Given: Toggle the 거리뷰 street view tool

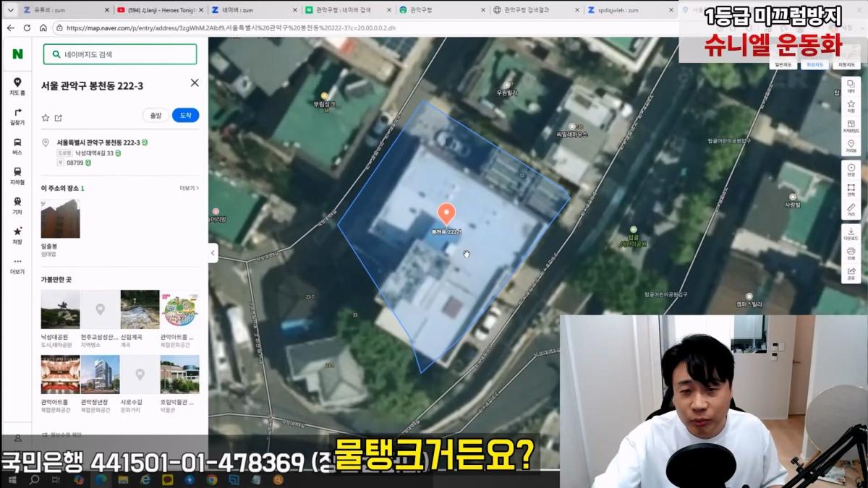Looking at the screenshot, I should (x=851, y=146).
